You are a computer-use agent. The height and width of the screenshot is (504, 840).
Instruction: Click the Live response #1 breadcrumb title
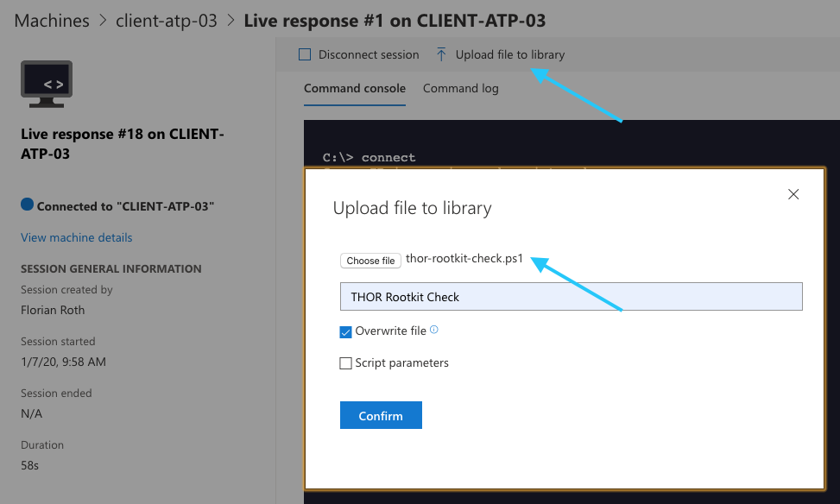pos(395,21)
